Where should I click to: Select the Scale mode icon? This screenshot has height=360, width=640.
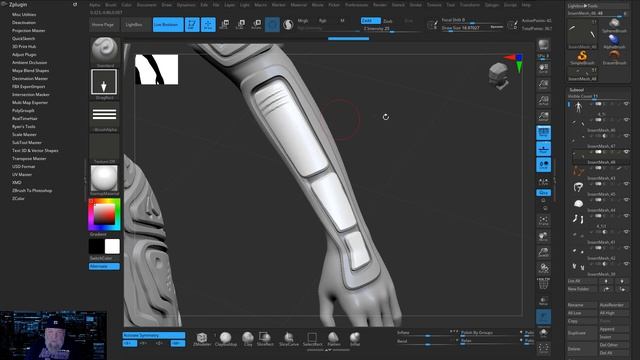coord(240,24)
